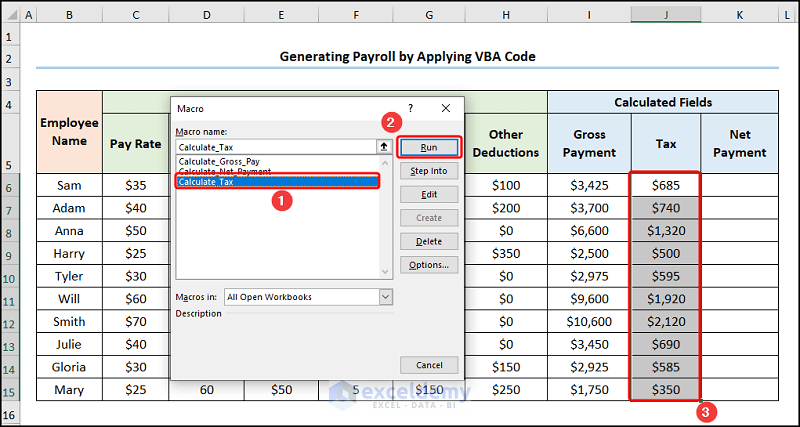Open the Macros in dropdown
The height and width of the screenshot is (427, 800).
[385, 296]
